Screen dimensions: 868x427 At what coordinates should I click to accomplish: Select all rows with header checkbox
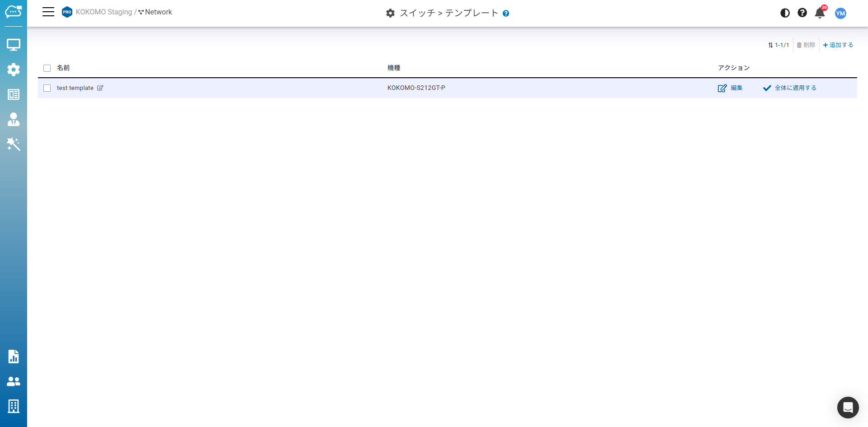tap(47, 68)
